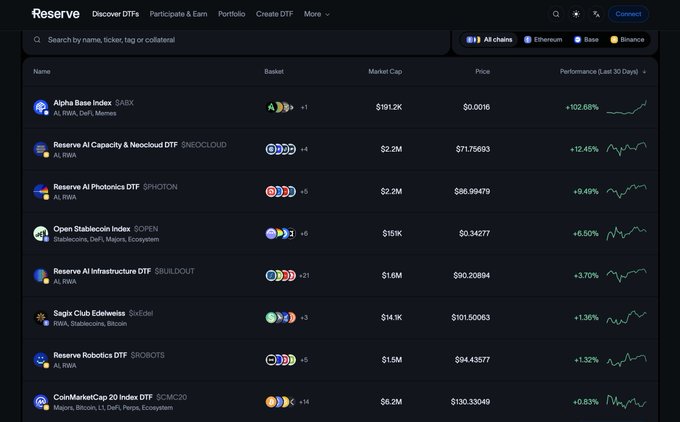Open the Discover DTFs tab

(115, 14)
